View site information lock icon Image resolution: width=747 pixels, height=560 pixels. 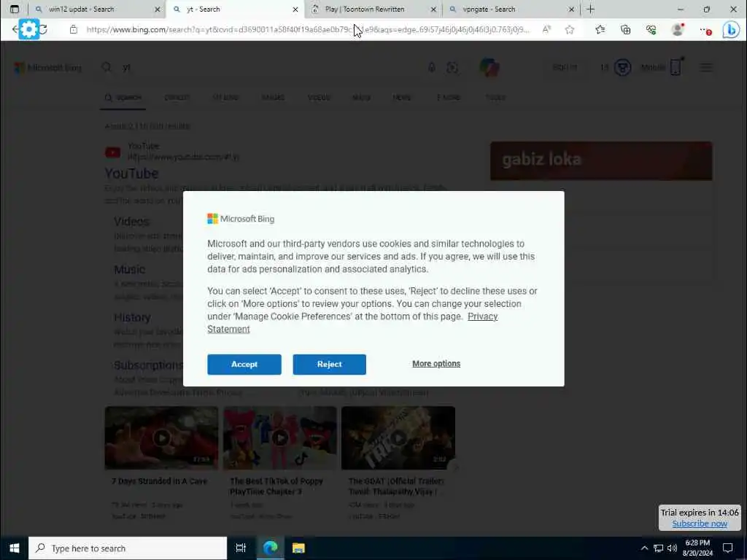tap(73, 29)
